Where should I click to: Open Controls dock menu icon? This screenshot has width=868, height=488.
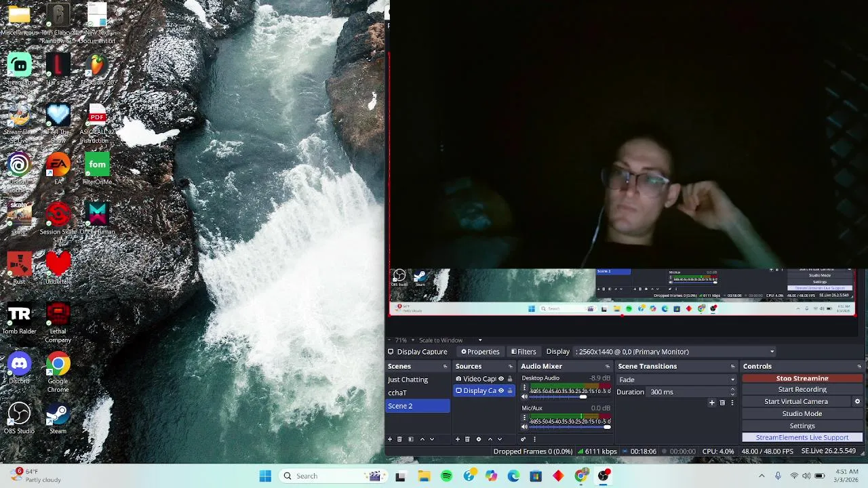tap(859, 367)
